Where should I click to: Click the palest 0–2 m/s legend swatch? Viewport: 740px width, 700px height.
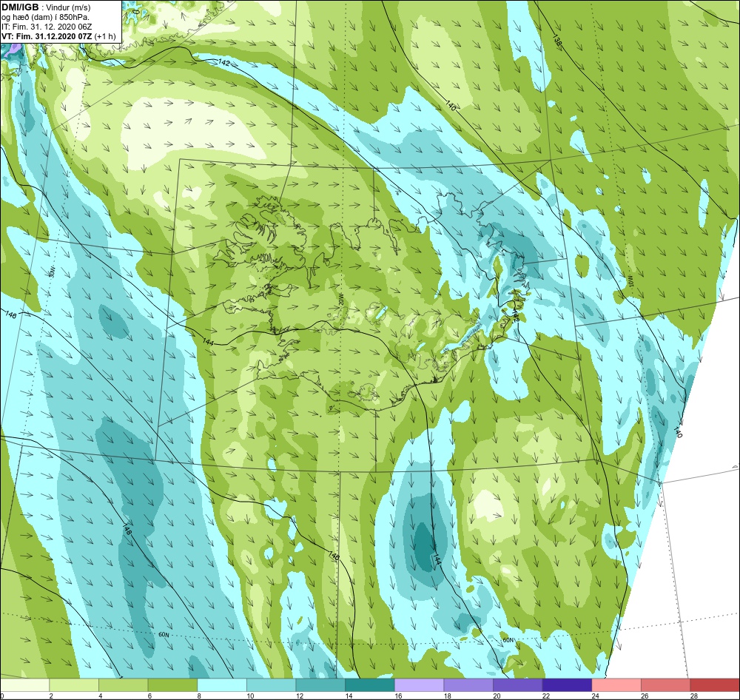click(x=24, y=685)
